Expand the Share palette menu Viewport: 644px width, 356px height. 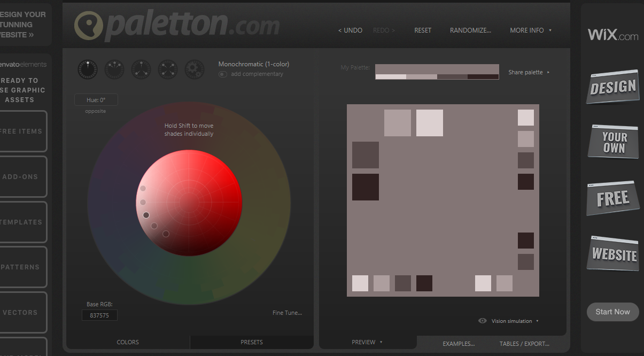coord(529,72)
